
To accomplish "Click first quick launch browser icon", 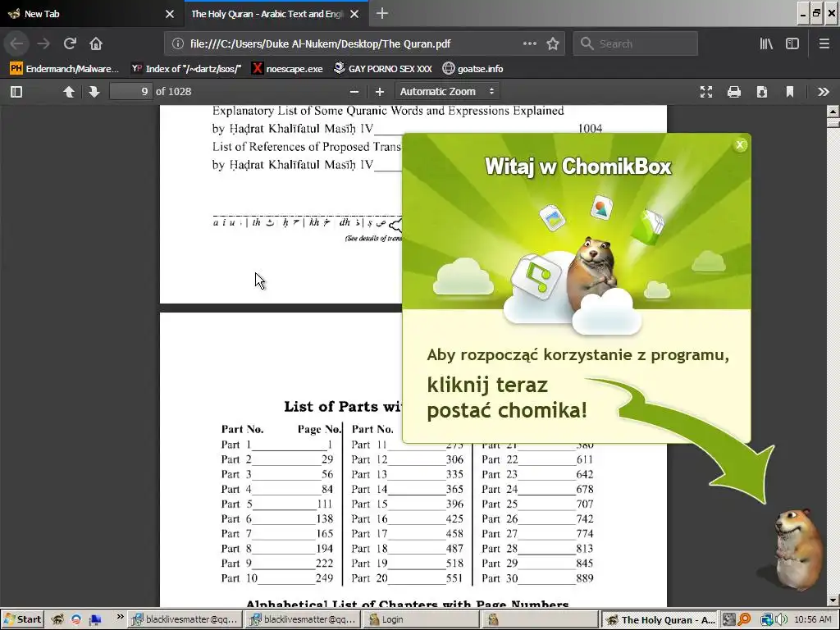I will [57, 619].
